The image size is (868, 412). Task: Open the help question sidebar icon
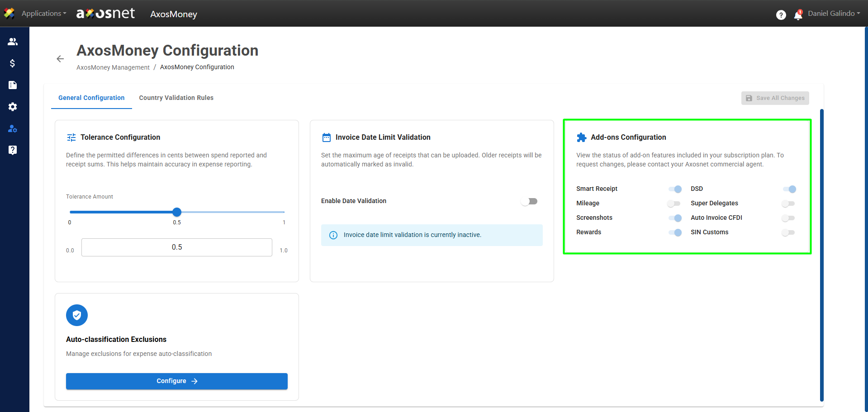[x=13, y=150]
